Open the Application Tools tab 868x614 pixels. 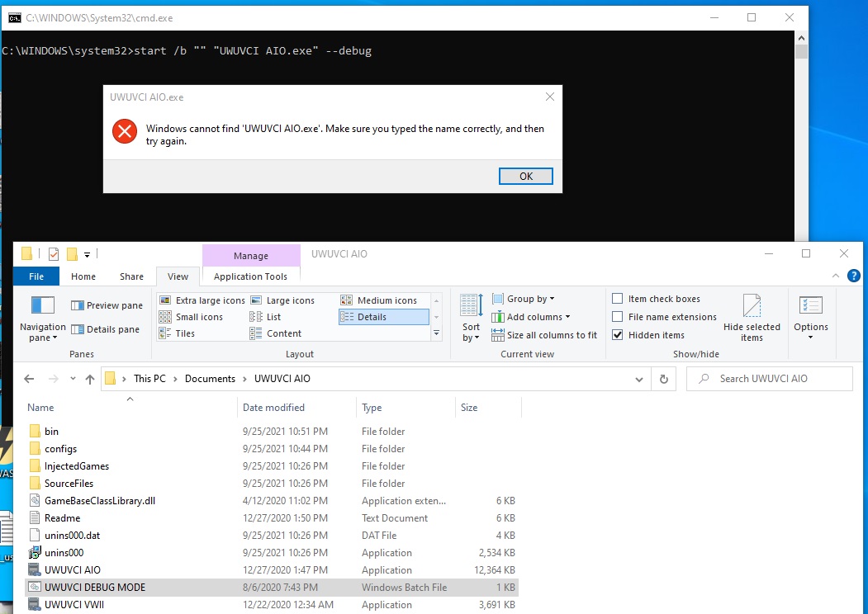[250, 276]
